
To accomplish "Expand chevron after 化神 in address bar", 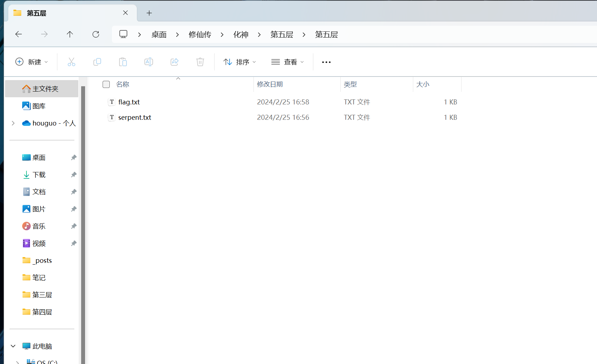I will point(259,35).
